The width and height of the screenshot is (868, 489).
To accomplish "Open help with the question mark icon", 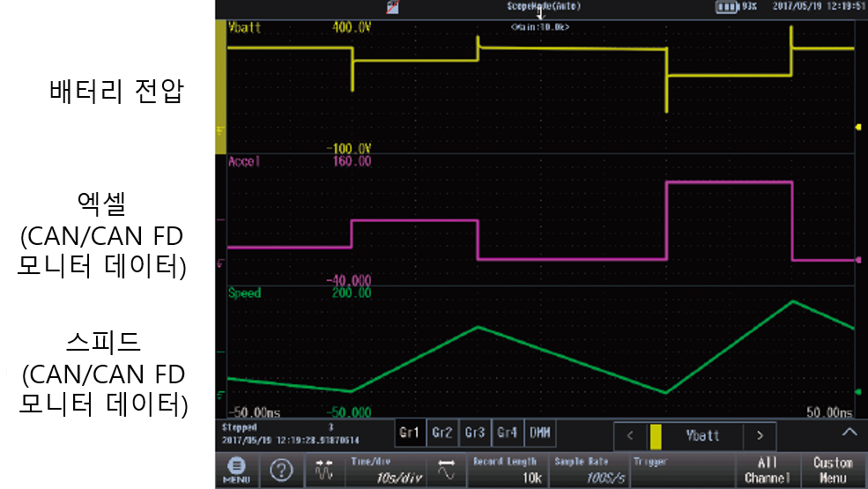I will coord(282,470).
